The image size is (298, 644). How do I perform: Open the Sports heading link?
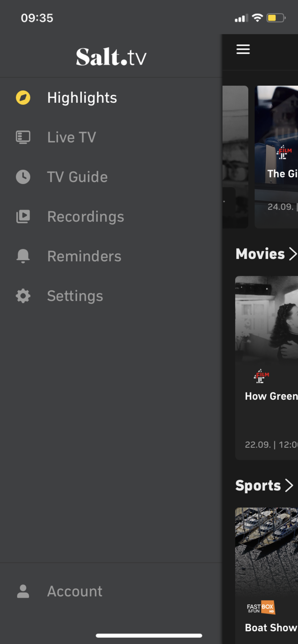tap(258, 486)
